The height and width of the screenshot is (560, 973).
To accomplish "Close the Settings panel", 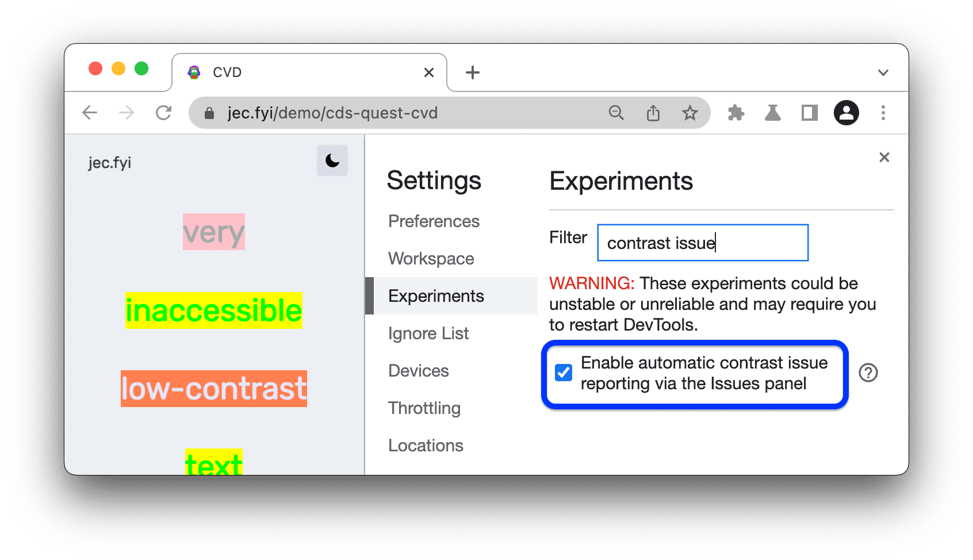I will [884, 157].
